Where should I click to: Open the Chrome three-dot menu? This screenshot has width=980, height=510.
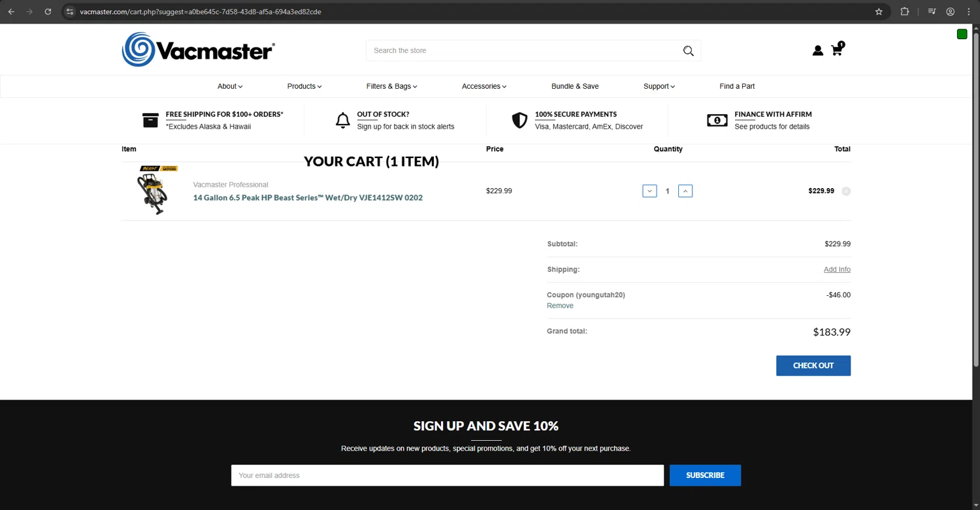[x=968, y=12]
